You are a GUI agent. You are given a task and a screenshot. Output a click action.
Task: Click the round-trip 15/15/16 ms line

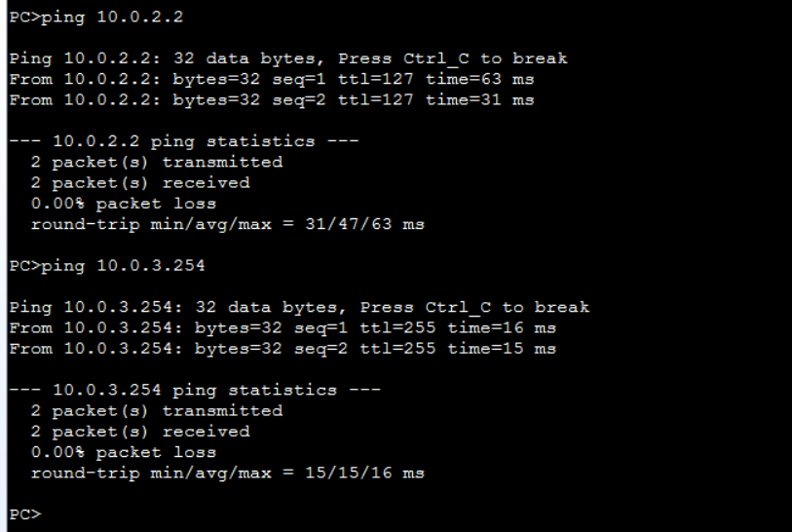(x=227, y=473)
